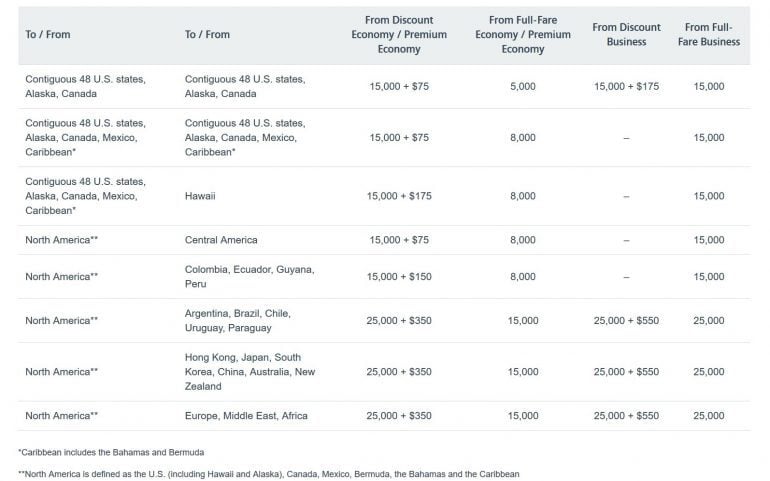Select the "Colombia, Ecuador, Guyana, Peru" cell

[x=249, y=276]
